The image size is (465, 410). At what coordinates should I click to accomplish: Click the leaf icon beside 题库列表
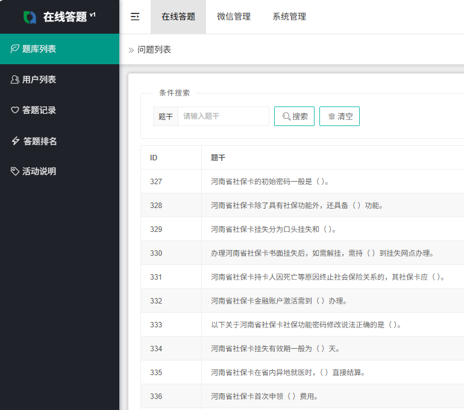click(x=15, y=49)
